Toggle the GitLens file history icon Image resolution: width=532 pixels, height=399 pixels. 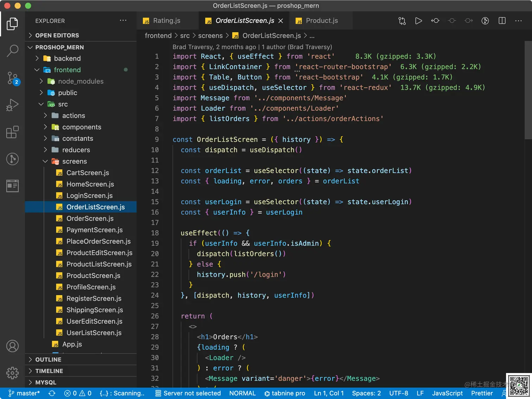tap(485, 21)
